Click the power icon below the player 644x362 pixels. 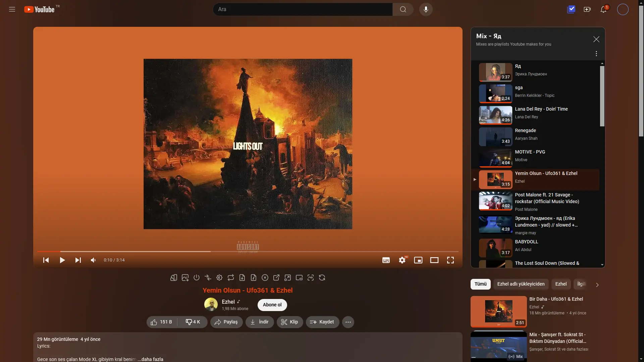coord(197,278)
